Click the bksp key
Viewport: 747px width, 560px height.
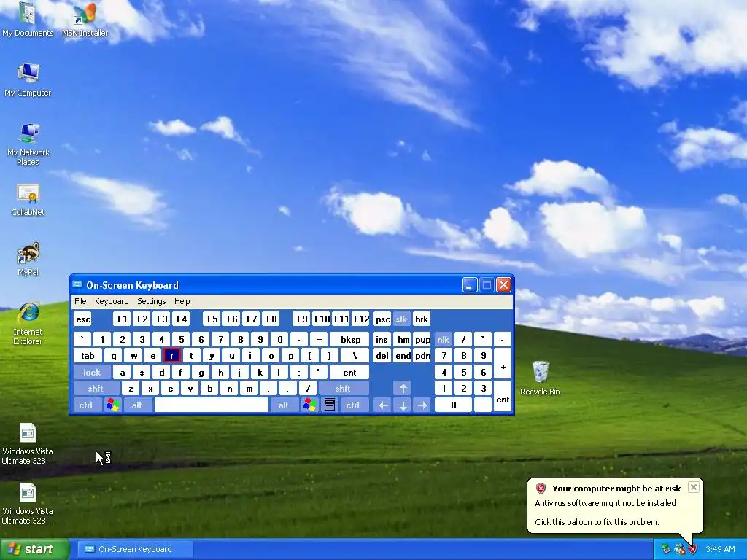pyautogui.click(x=351, y=340)
